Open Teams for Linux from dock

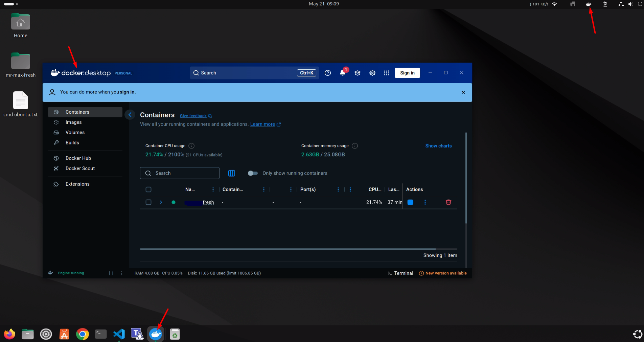pos(137,334)
